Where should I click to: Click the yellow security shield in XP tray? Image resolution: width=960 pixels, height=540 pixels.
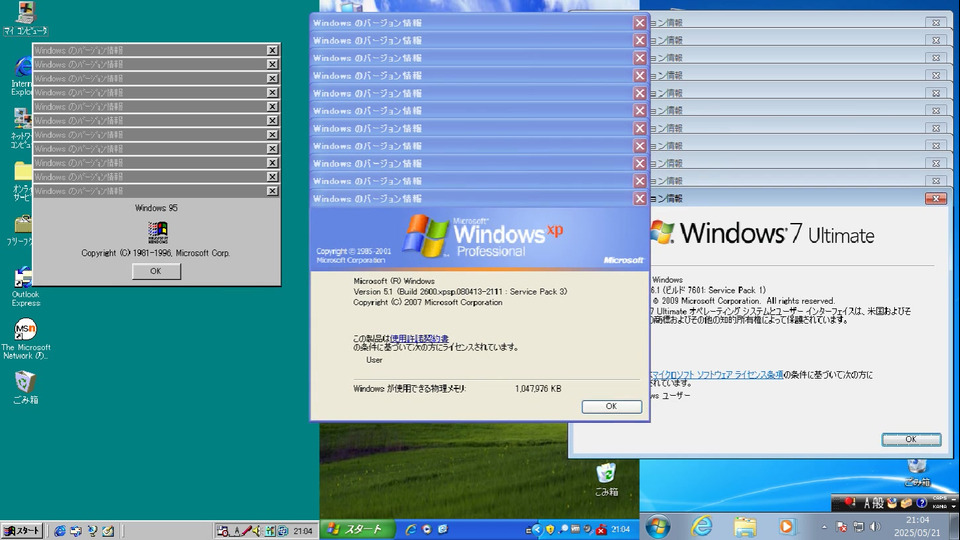(x=550, y=529)
